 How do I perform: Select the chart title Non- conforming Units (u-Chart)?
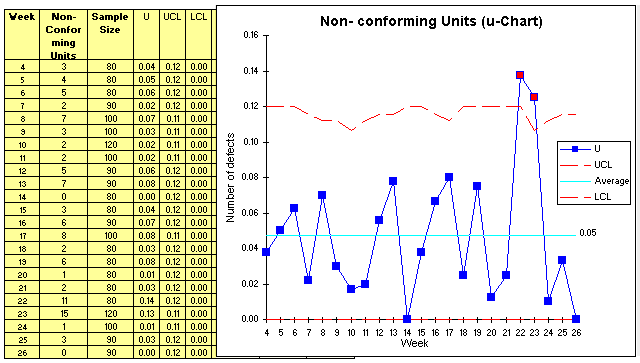coord(431,21)
